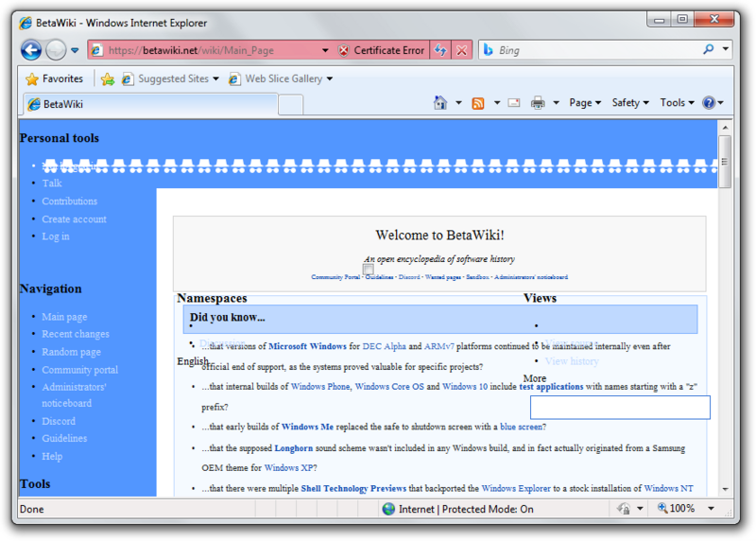Open the Windows Core OS link
This screenshot has height=541, width=756.
pyautogui.click(x=389, y=387)
